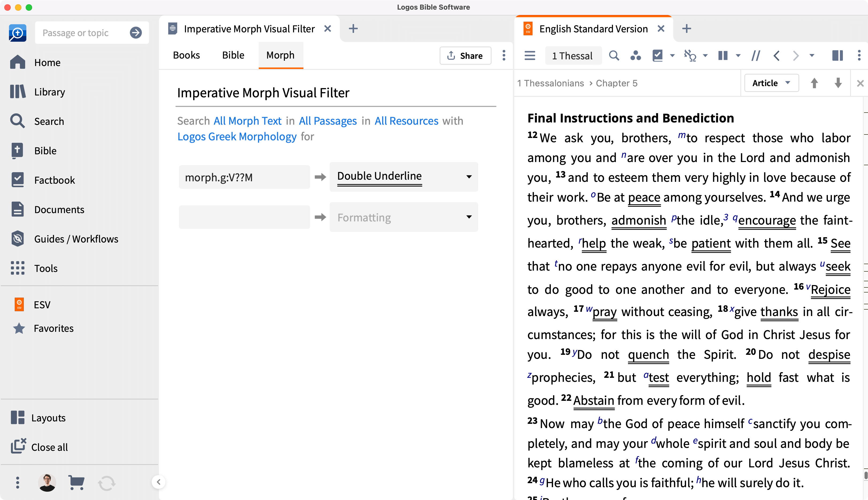868x500 pixels.
Task: Add new tab beside visual filter panel
Action: click(353, 29)
